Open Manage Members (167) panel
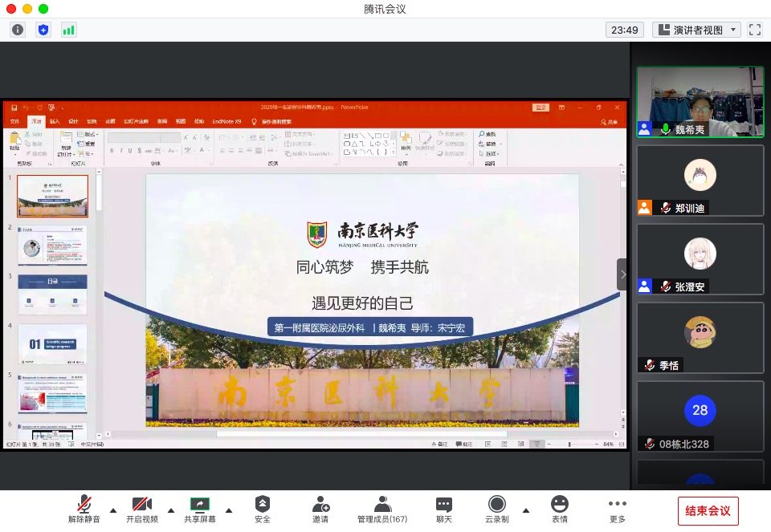The image size is (771, 532). [382, 510]
